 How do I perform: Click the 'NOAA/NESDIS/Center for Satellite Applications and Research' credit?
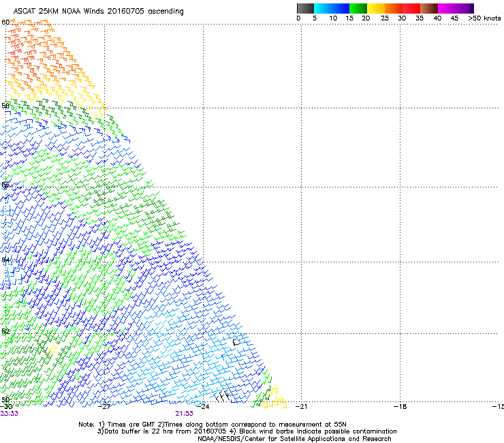coord(294,438)
